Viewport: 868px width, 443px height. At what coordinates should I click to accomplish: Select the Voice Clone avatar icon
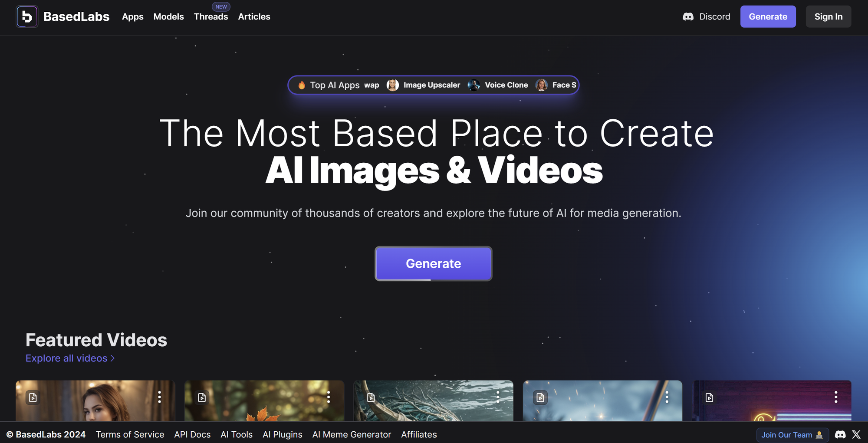pyautogui.click(x=473, y=85)
